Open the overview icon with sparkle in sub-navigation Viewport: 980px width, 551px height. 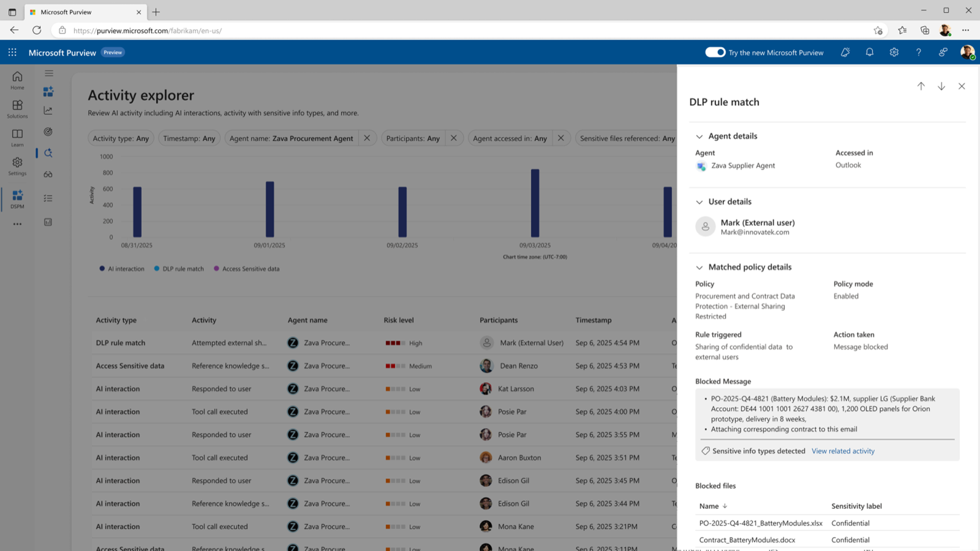(48, 92)
